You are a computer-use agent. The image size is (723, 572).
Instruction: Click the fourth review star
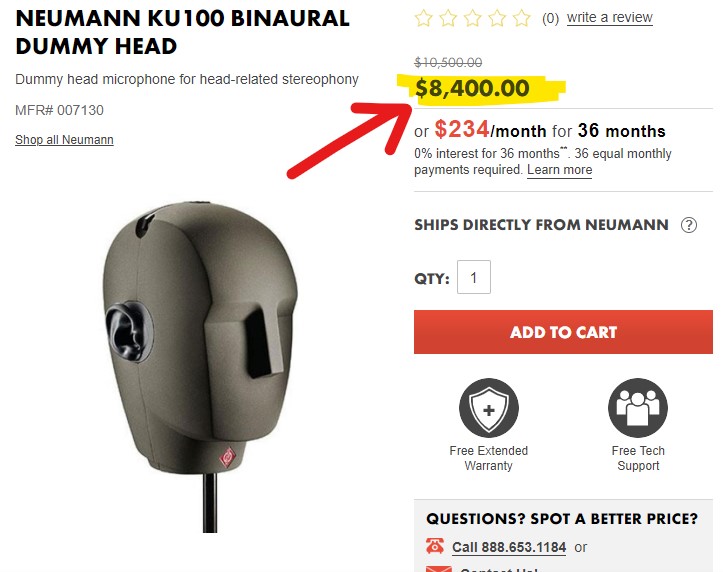(497, 18)
